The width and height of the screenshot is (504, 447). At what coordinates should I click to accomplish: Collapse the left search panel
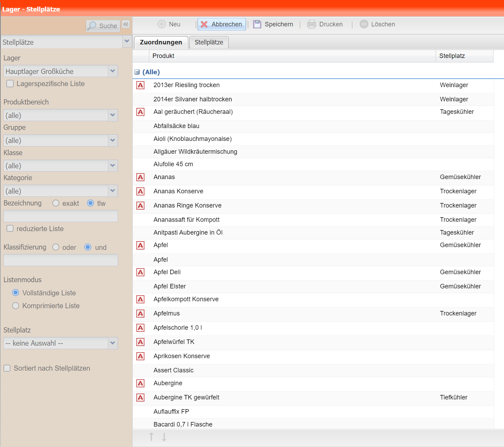(x=126, y=24)
